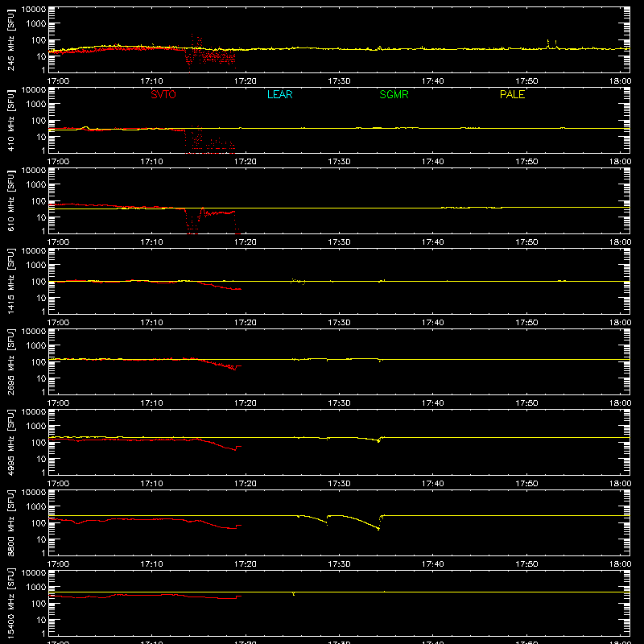The width and height of the screenshot is (644, 644).
Task: Select the 610 MHz [SFU] axis label
Action: pyautogui.click(x=11, y=201)
